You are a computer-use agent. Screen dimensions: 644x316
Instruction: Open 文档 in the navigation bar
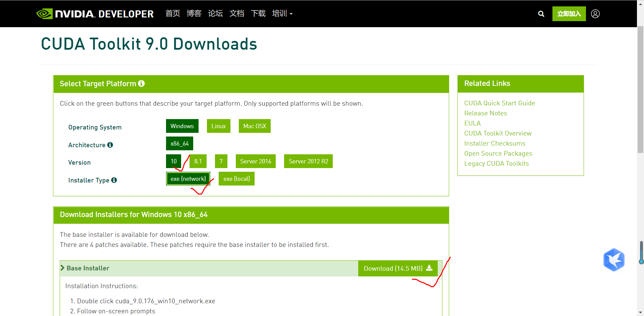pyautogui.click(x=237, y=13)
